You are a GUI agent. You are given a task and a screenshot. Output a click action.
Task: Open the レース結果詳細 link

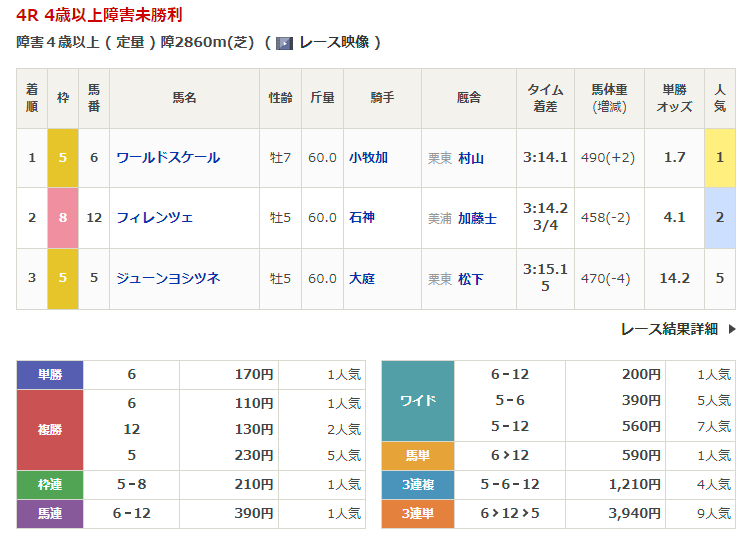668,328
